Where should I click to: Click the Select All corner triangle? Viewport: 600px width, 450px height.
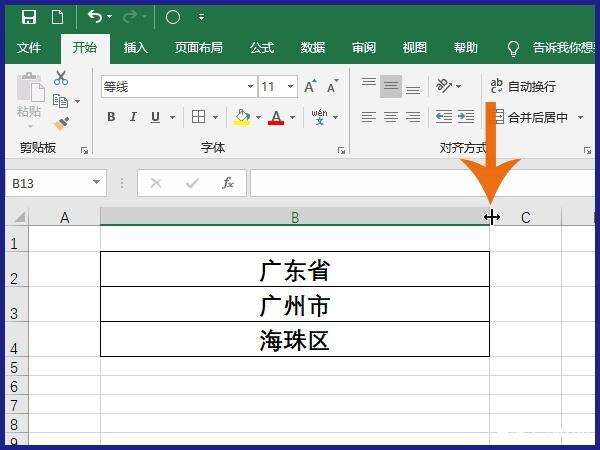[19, 217]
